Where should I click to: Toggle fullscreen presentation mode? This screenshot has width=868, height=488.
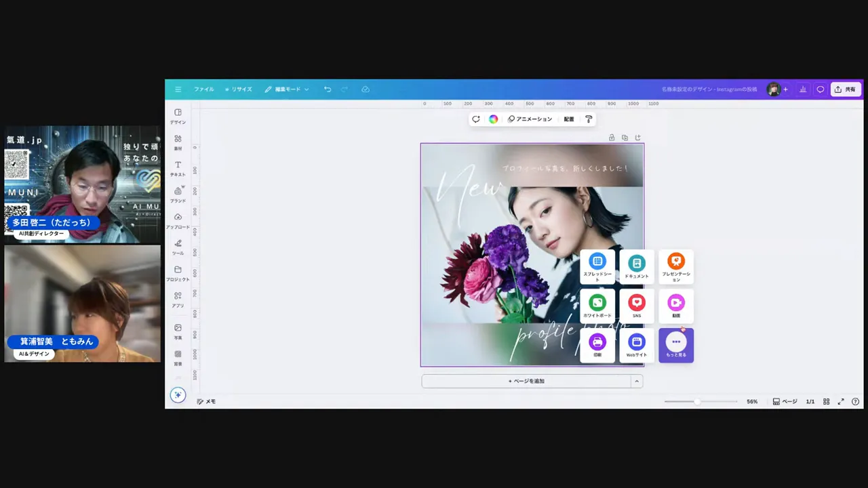click(x=841, y=401)
